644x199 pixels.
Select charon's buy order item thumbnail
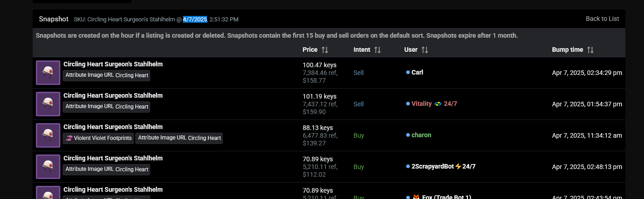click(x=48, y=135)
